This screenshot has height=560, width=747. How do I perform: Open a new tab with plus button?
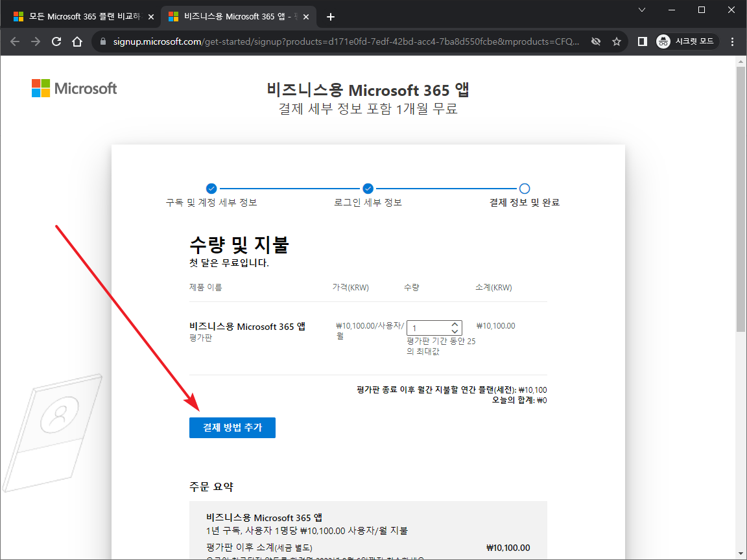click(331, 17)
